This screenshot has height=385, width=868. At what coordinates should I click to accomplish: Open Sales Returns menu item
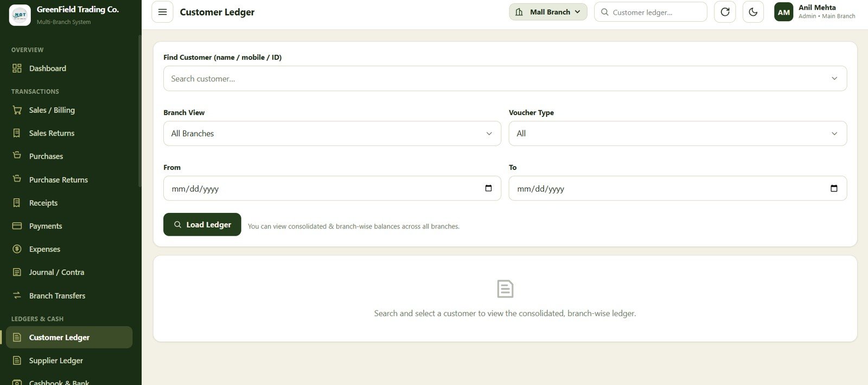(x=69, y=133)
